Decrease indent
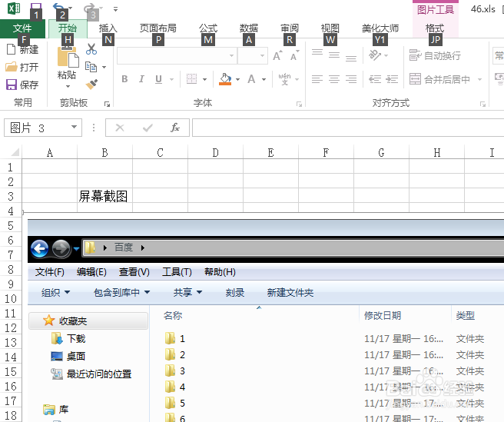Image resolution: width=504 pixels, height=422 pixels. pos(375,79)
